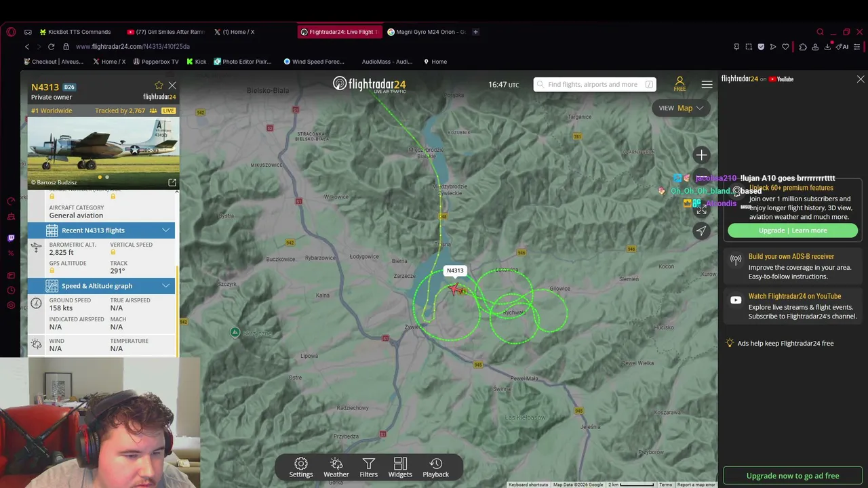Open the Flightradar24 account FREE icon
This screenshot has height=488, width=868.
click(x=679, y=84)
